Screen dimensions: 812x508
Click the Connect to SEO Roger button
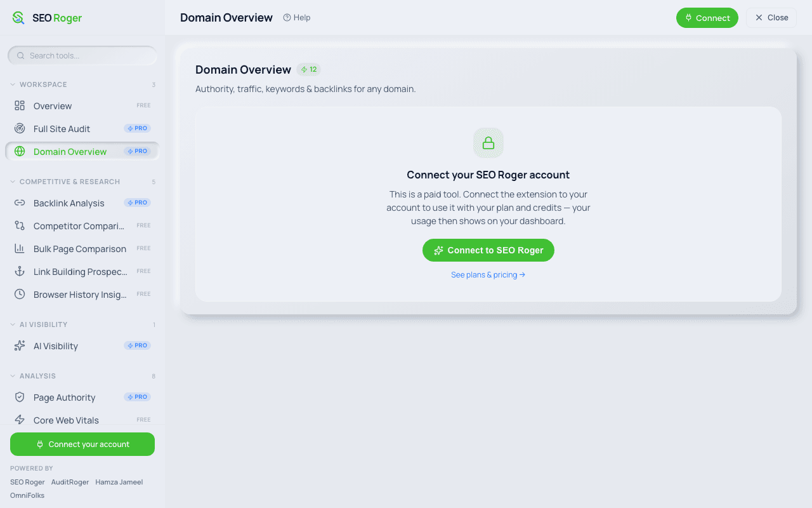coord(488,250)
